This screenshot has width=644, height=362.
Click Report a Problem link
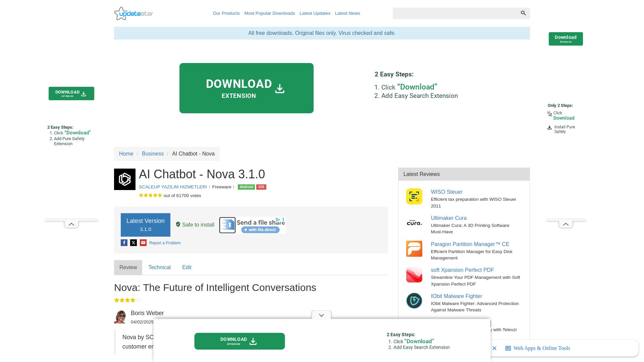click(165, 243)
